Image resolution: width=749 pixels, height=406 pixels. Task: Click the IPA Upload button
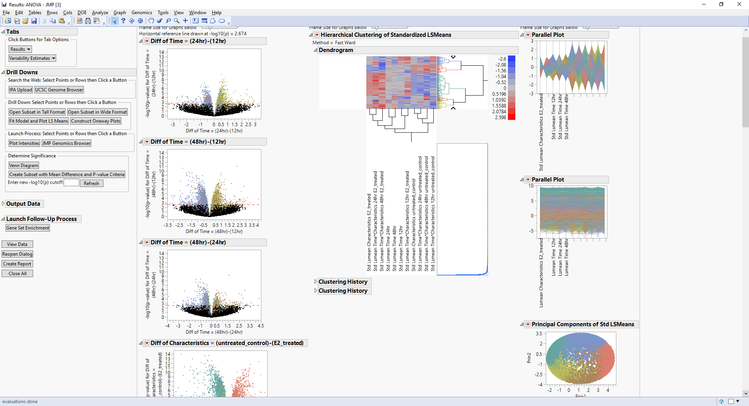point(21,90)
